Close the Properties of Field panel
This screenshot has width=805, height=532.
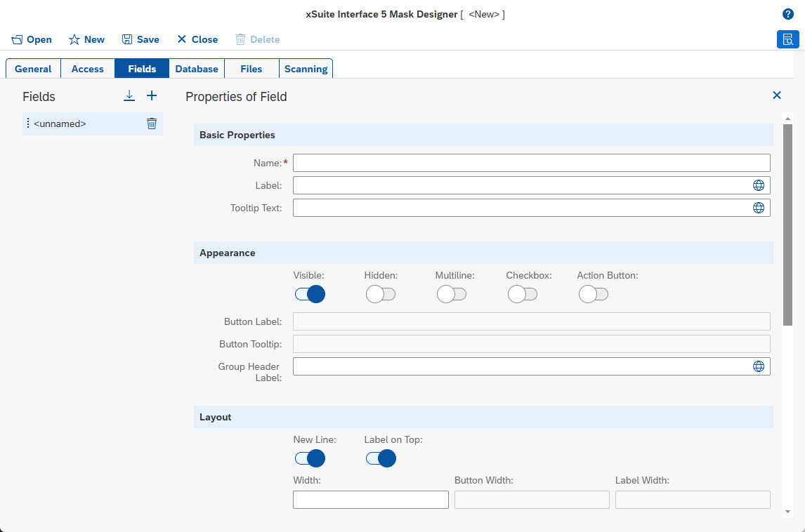[777, 95]
